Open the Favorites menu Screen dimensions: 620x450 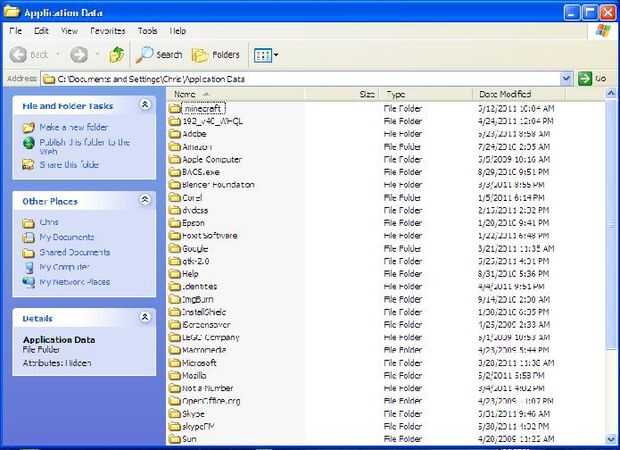click(x=108, y=31)
